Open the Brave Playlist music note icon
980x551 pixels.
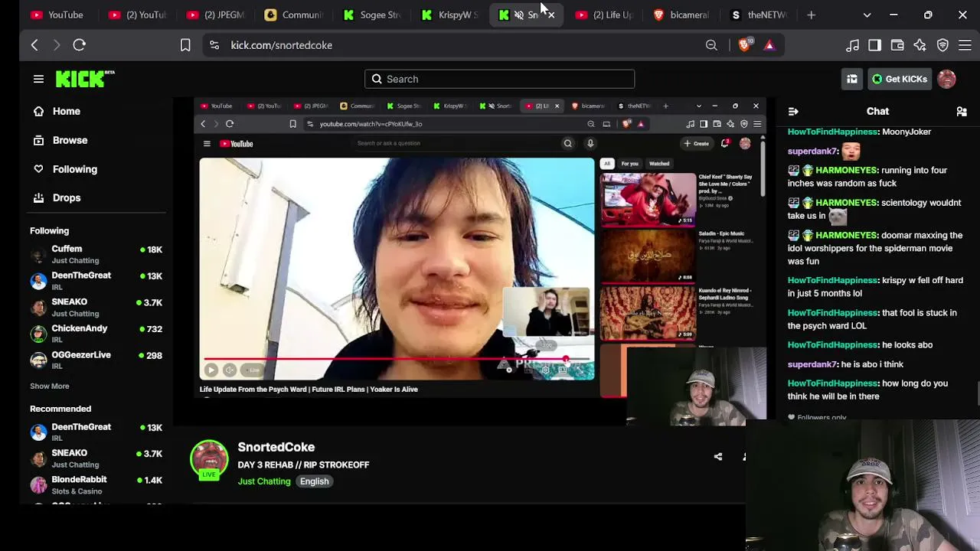click(x=852, y=45)
